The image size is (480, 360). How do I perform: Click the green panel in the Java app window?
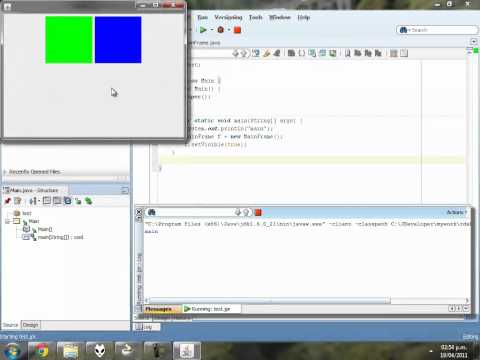(x=69, y=40)
